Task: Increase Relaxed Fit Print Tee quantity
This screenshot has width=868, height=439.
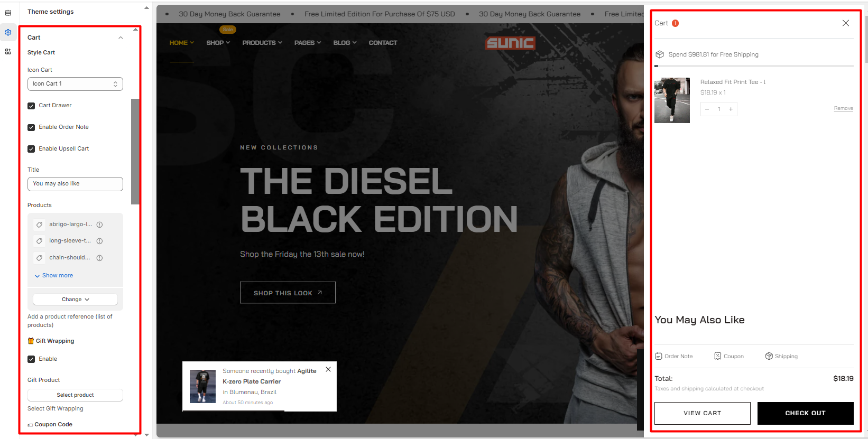Action: (731, 109)
